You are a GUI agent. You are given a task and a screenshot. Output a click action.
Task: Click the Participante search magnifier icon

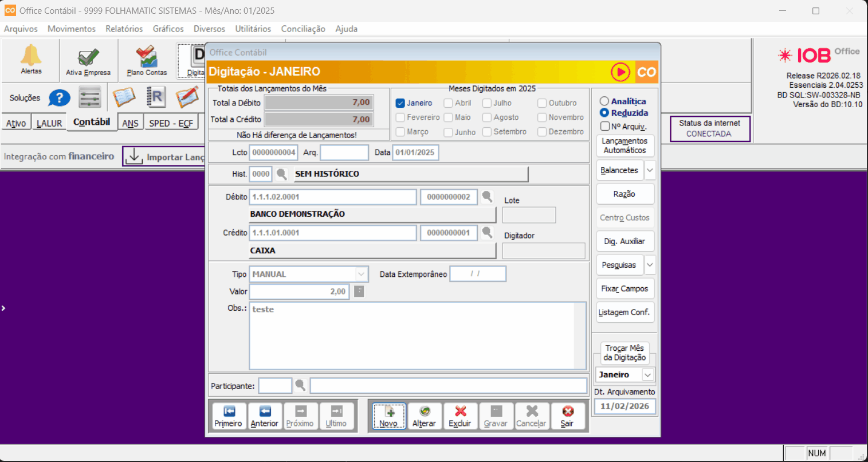pos(300,385)
